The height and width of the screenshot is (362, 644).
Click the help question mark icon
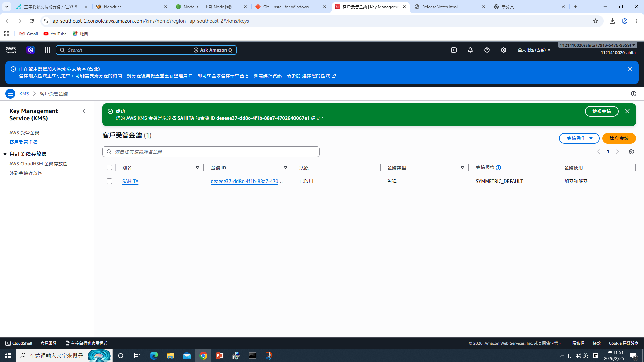[x=487, y=50]
